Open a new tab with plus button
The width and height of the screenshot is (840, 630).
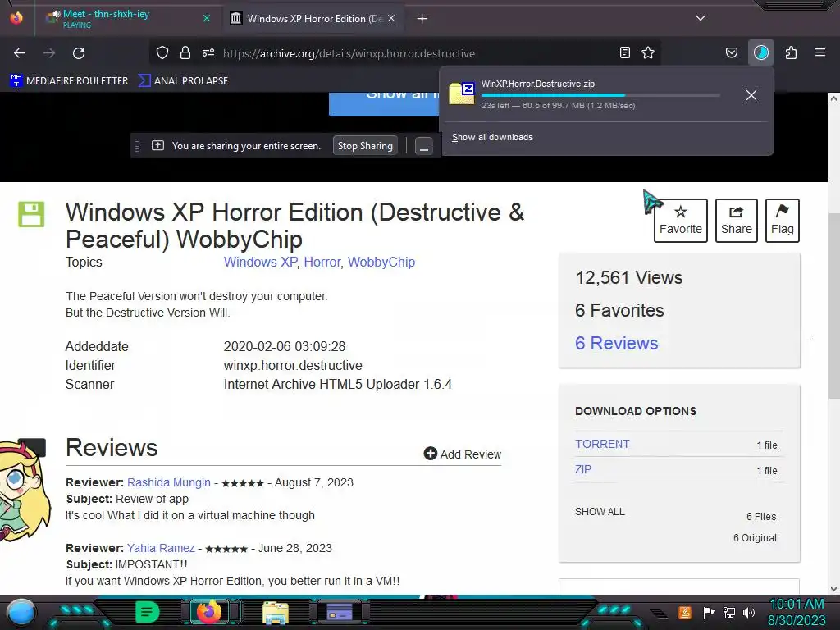tap(422, 19)
